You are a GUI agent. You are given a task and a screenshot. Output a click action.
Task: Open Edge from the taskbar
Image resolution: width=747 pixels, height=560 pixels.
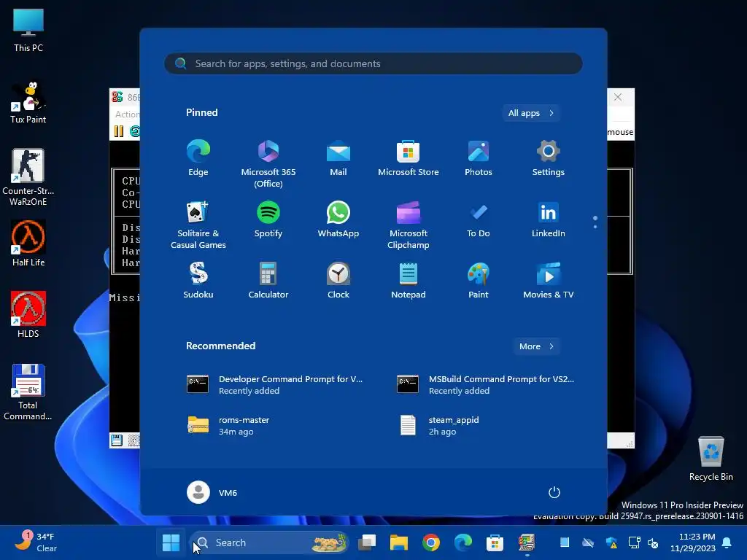point(462,542)
